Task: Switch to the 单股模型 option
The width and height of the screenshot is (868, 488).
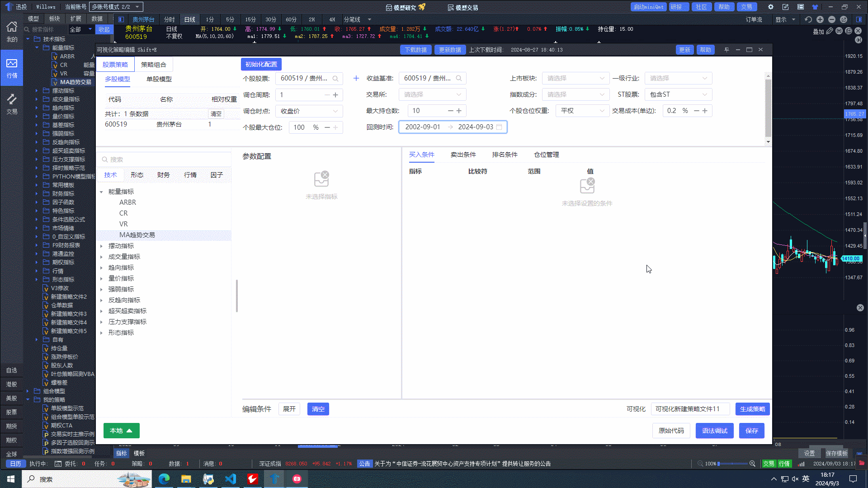Action: click(x=159, y=79)
